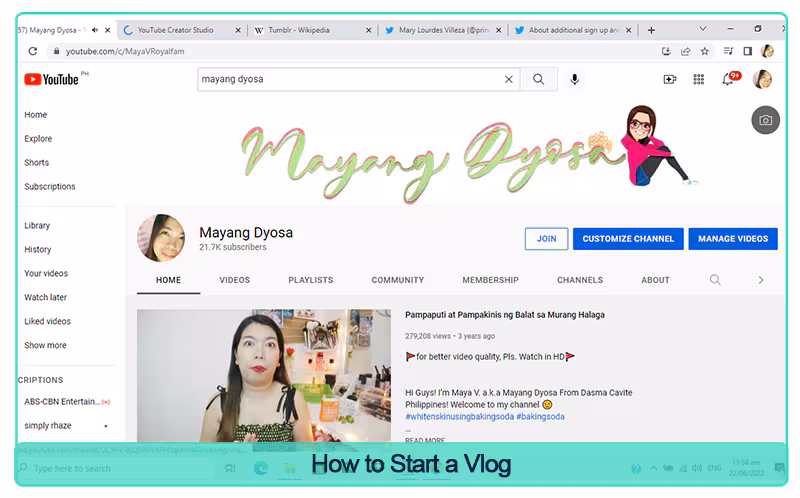The height and width of the screenshot is (498, 800).
Task: Open Chrome profile avatar in toolbar
Action: point(767,51)
